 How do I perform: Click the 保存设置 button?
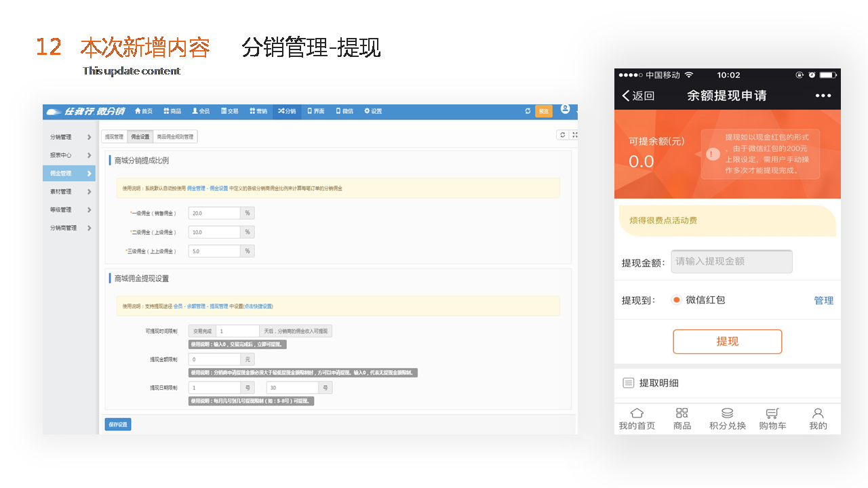click(x=118, y=424)
